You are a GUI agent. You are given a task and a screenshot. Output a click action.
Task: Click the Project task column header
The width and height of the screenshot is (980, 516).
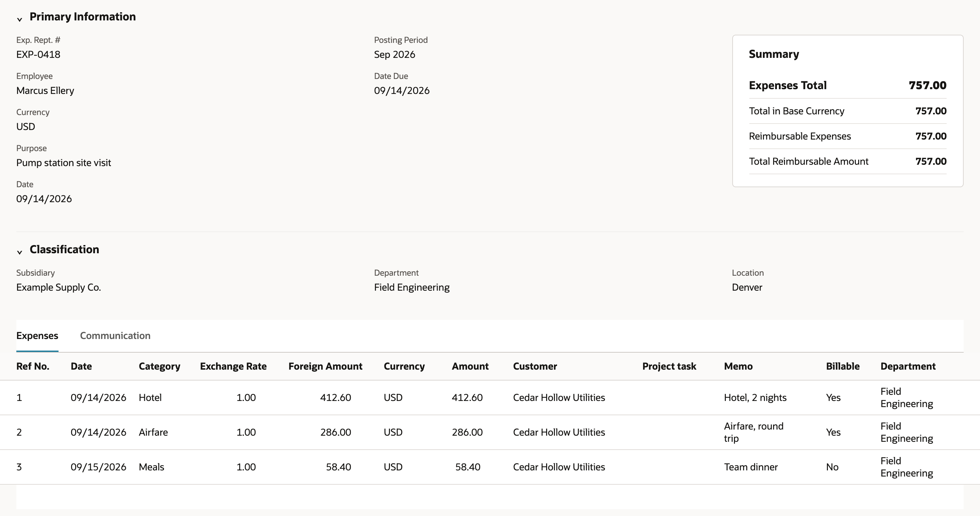[669, 366]
